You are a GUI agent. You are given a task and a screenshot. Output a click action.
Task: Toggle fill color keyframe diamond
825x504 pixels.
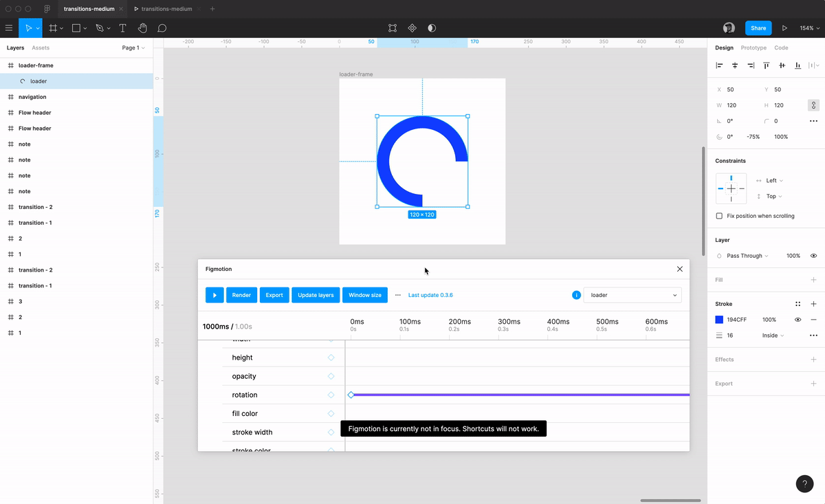331,413
